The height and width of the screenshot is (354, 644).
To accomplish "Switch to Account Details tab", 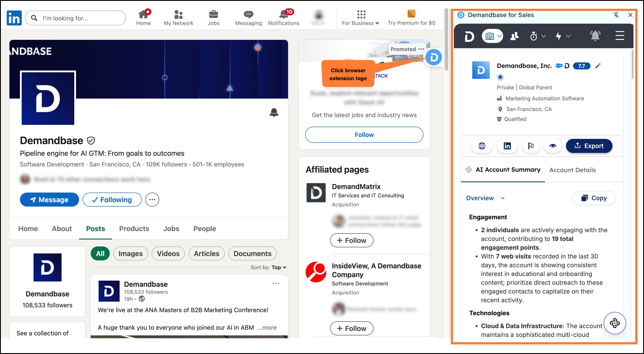I will (x=573, y=170).
